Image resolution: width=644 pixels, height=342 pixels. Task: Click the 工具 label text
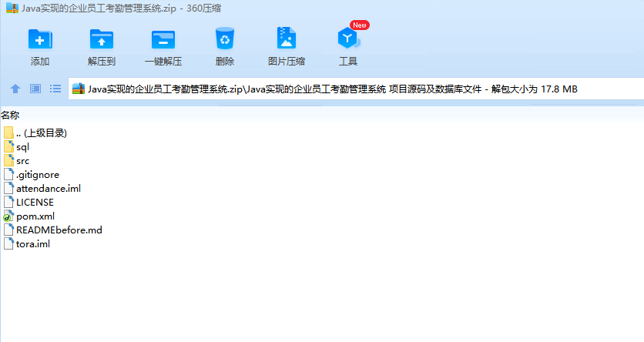coord(348,62)
